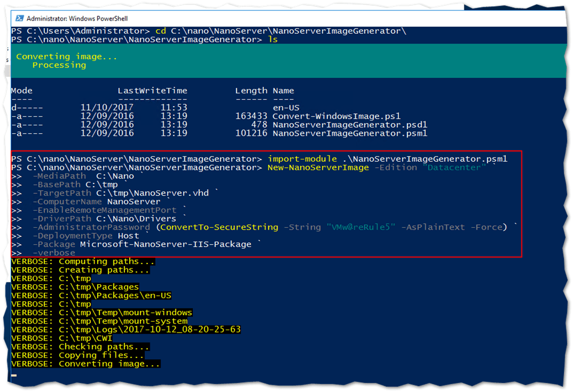Click the 'VERBOSE: Checking paths...' line

tap(81, 347)
